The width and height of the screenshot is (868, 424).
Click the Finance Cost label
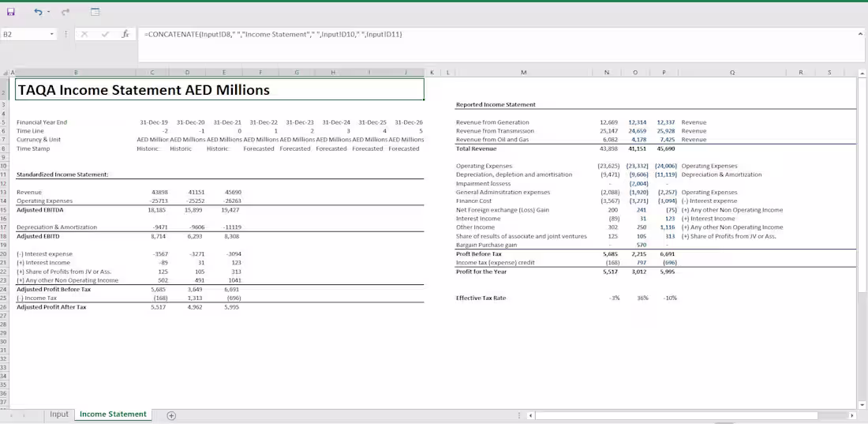coord(473,201)
